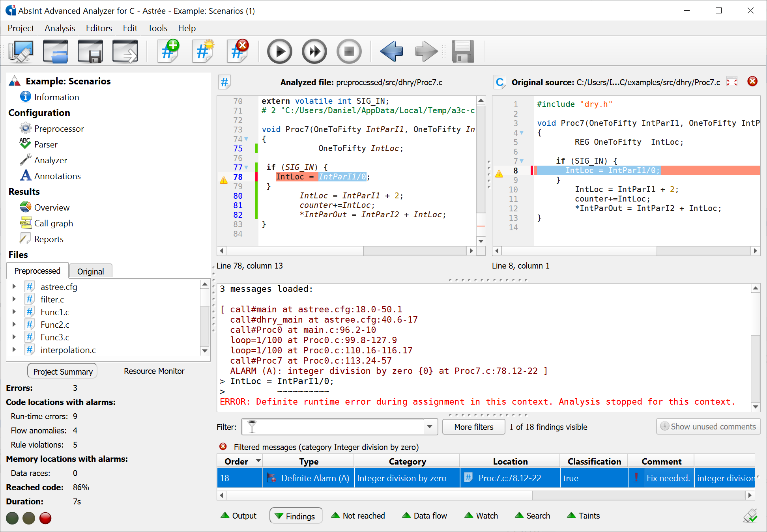The height and width of the screenshot is (532, 767).
Task: Navigate forward with the gray right arrow
Action: [x=427, y=51]
